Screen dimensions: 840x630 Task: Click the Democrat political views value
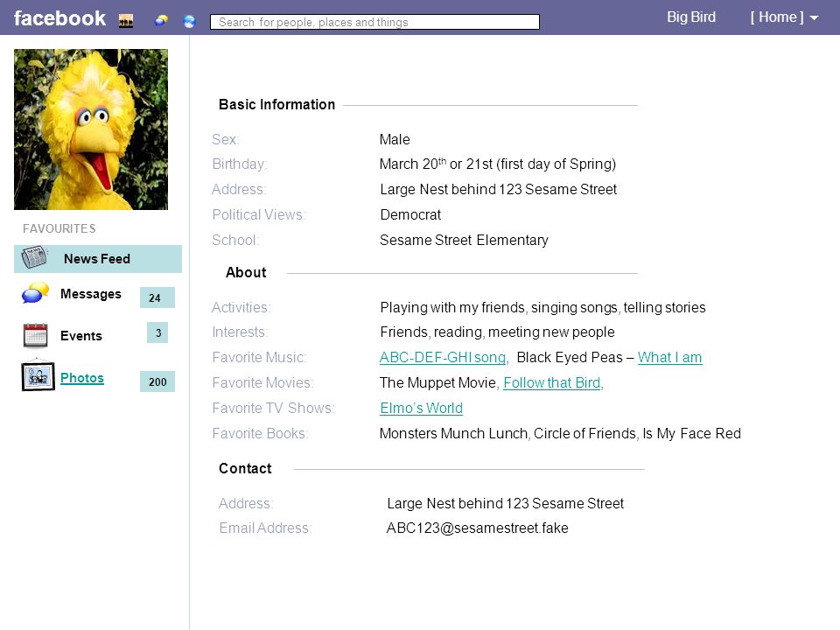tap(410, 214)
